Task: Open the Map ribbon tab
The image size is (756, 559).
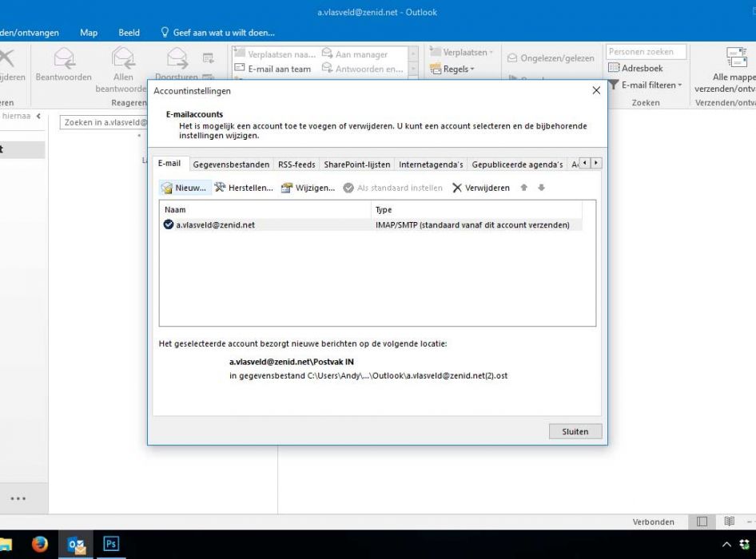Action: coord(89,33)
